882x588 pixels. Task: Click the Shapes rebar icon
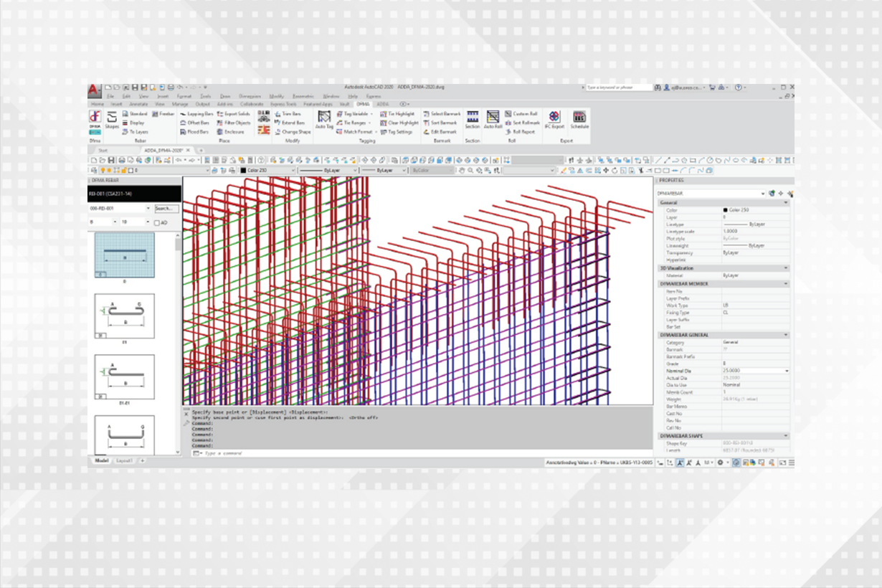(113, 120)
